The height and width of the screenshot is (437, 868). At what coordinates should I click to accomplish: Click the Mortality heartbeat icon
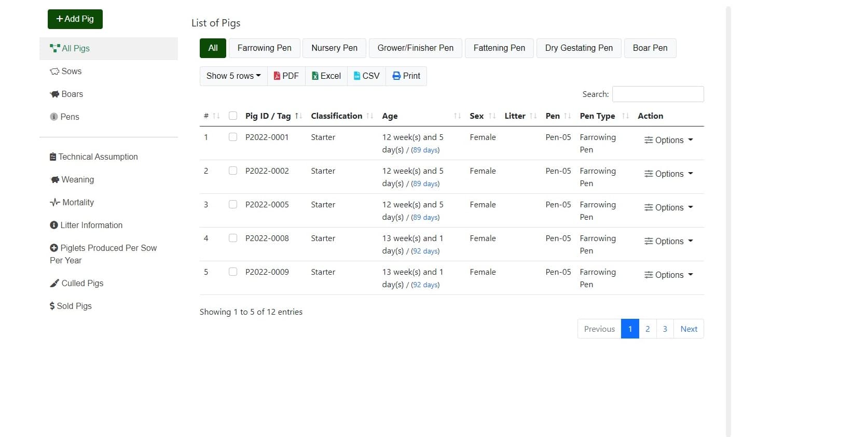pyautogui.click(x=55, y=202)
